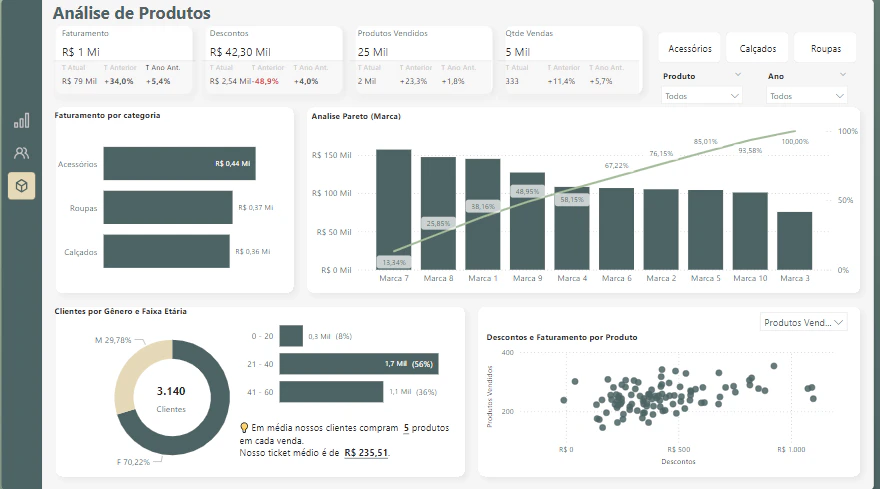Select the Marca 3 bar in Pareto chart
The height and width of the screenshot is (489, 880).
point(794,241)
